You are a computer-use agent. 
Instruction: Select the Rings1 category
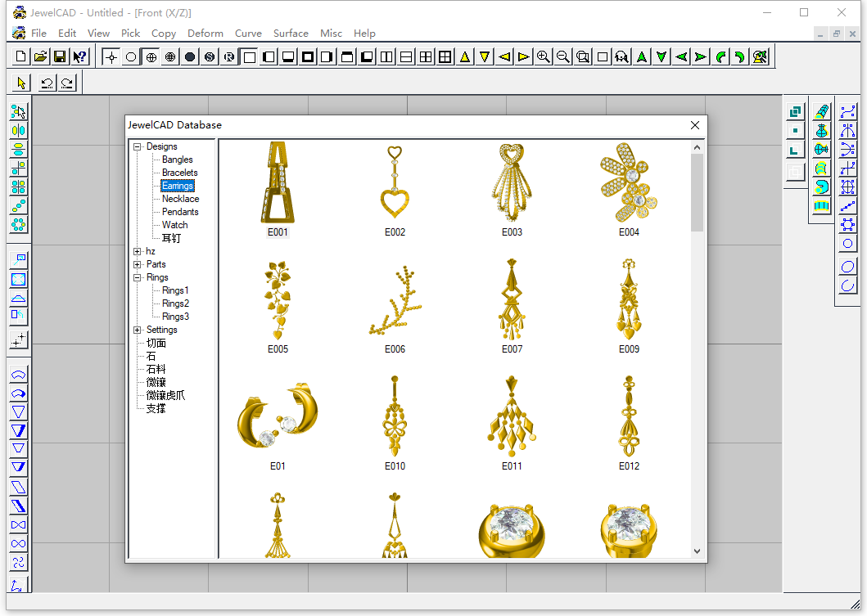[175, 290]
